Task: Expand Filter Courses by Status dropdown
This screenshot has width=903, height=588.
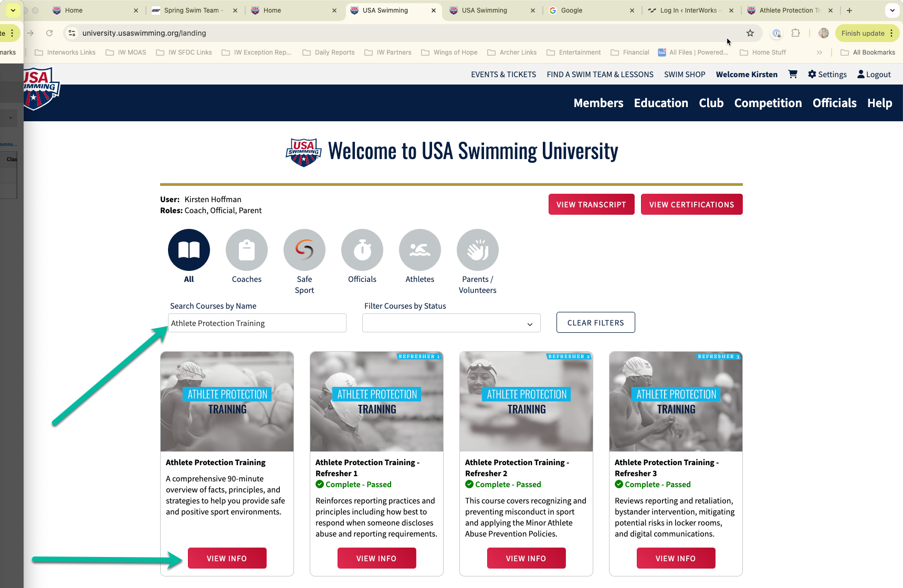Action: pyautogui.click(x=451, y=323)
